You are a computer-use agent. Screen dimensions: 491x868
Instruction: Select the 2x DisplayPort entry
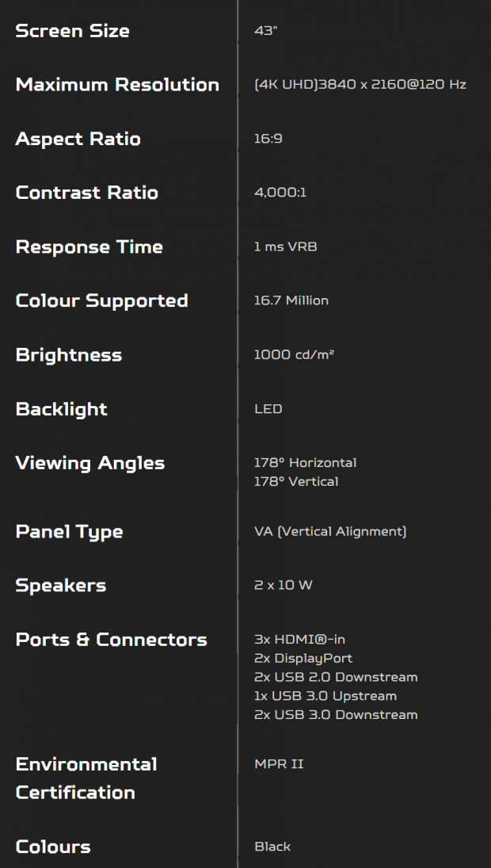pos(303,658)
